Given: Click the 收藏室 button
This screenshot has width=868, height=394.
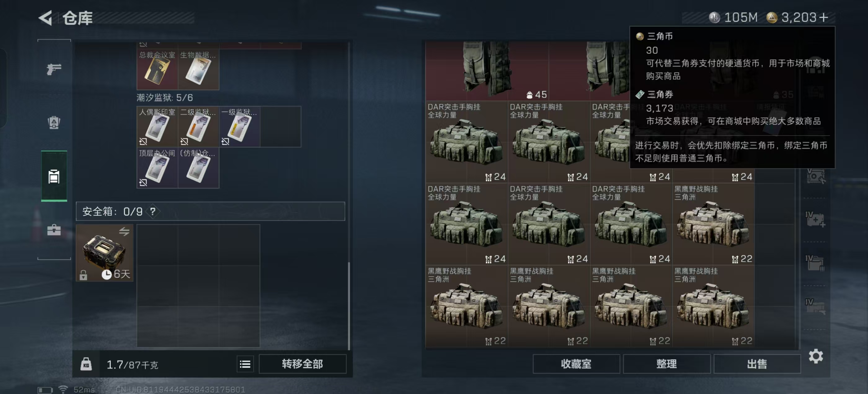Looking at the screenshot, I should coord(576,364).
